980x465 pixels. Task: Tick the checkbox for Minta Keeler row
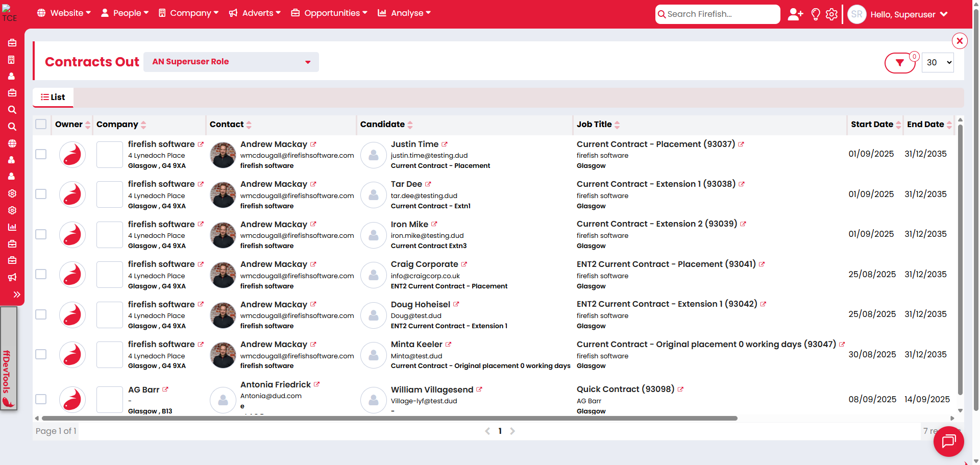41,354
